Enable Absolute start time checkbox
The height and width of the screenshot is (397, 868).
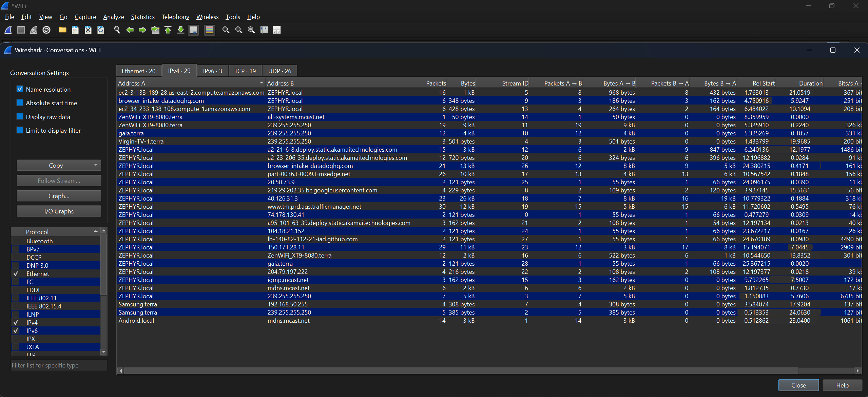pyautogui.click(x=20, y=103)
